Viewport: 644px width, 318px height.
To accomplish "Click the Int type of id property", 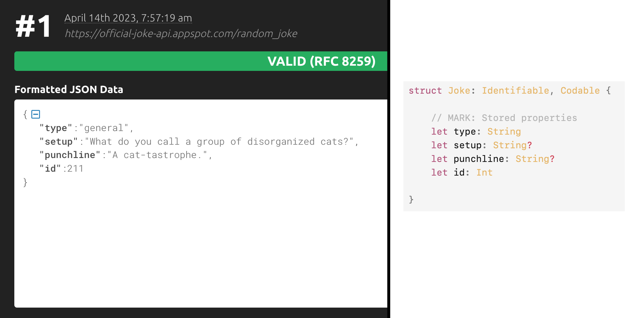I will (484, 173).
